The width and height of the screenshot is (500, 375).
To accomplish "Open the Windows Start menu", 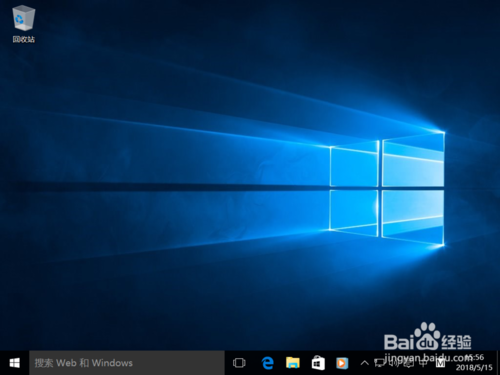I will click(x=14, y=363).
